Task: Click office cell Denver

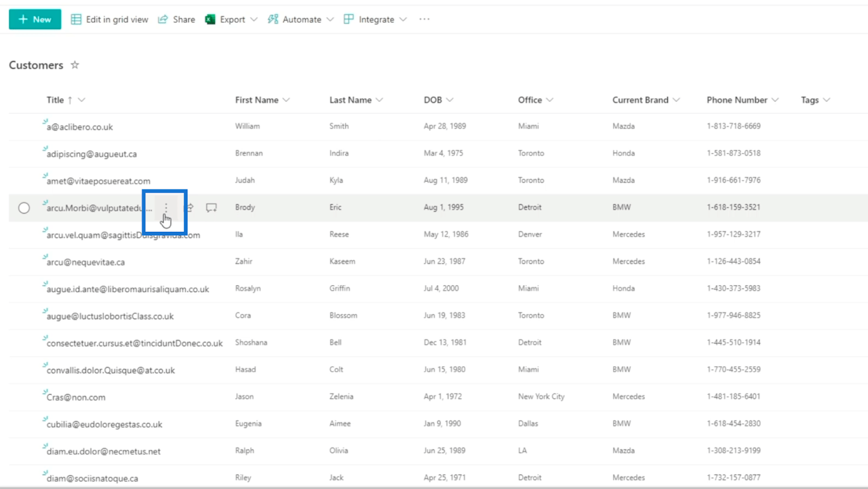Action: point(530,234)
